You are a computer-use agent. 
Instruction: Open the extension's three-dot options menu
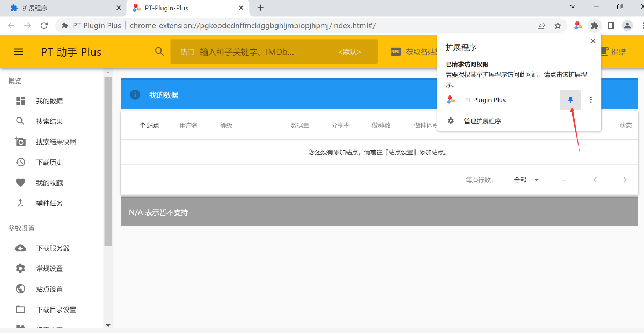tap(590, 99)
